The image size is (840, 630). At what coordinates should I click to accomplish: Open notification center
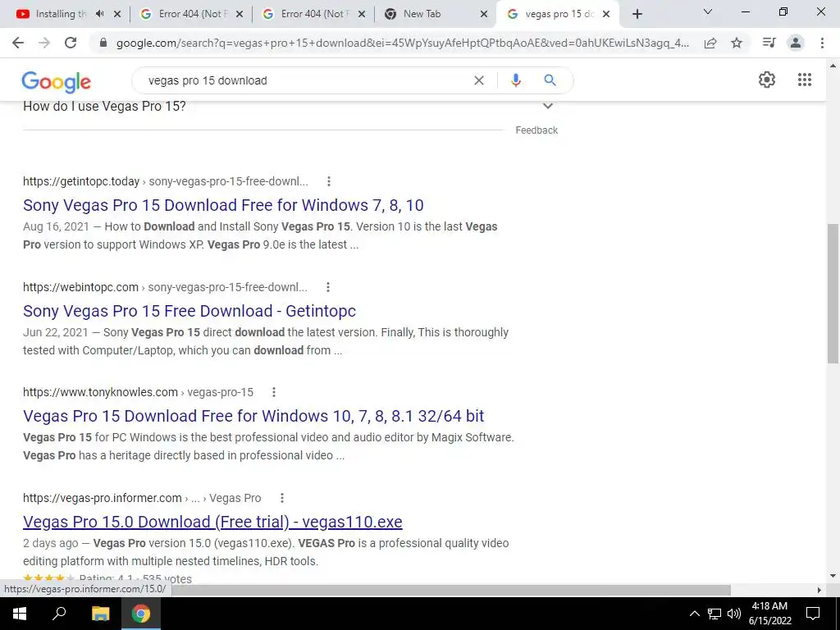(813, 614)
